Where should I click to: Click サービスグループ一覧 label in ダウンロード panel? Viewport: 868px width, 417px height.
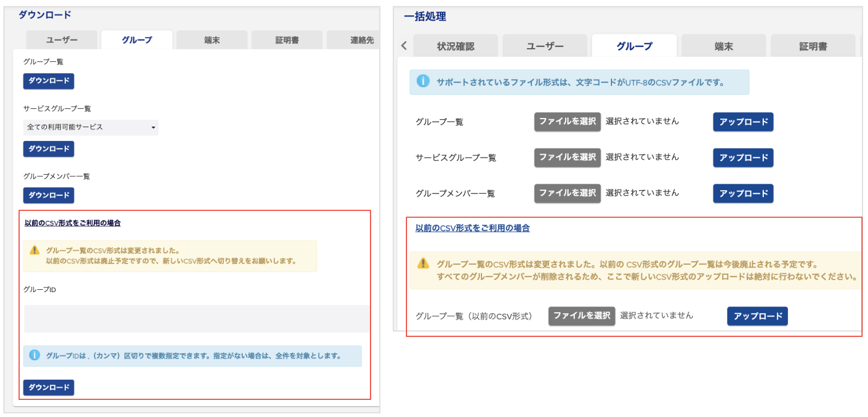click(x=57, y=109)
